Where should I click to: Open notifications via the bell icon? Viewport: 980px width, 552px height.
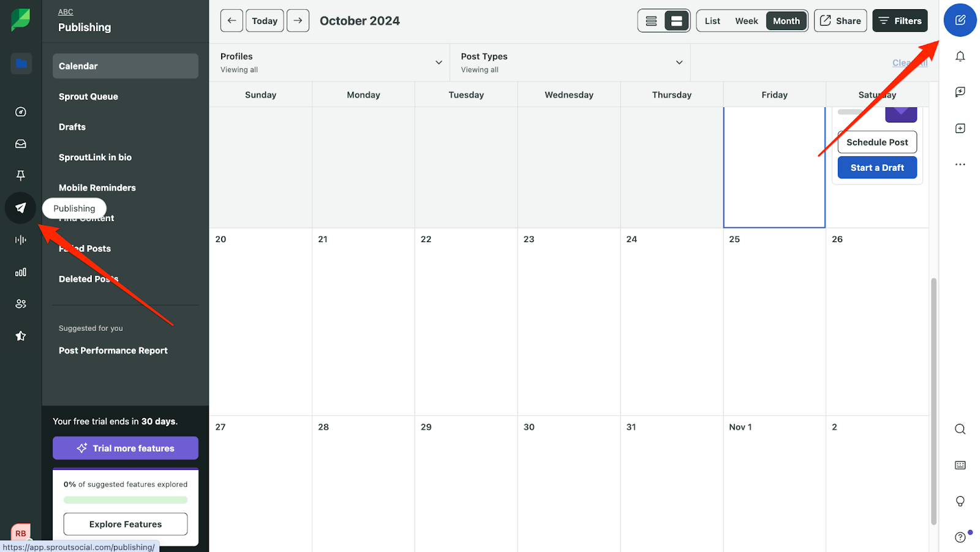[x=959, y=56]
